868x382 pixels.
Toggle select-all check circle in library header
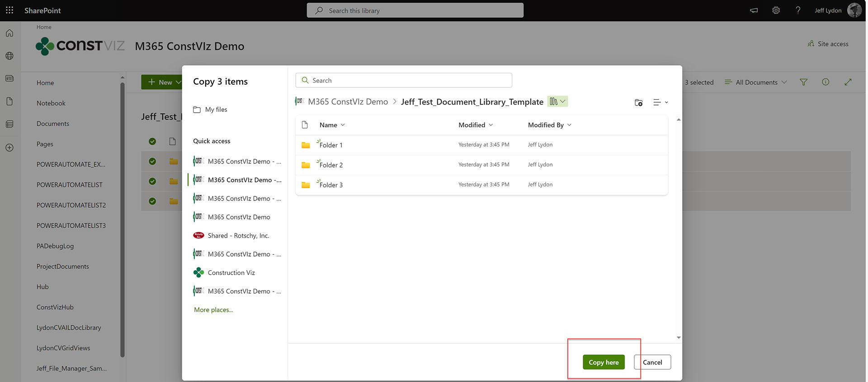pyautogui.click(x=152, y=141)
